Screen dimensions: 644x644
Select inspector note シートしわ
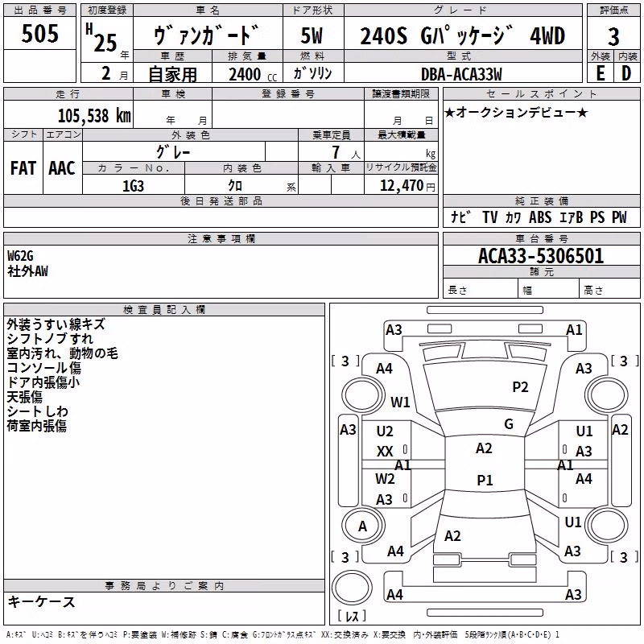37,411
